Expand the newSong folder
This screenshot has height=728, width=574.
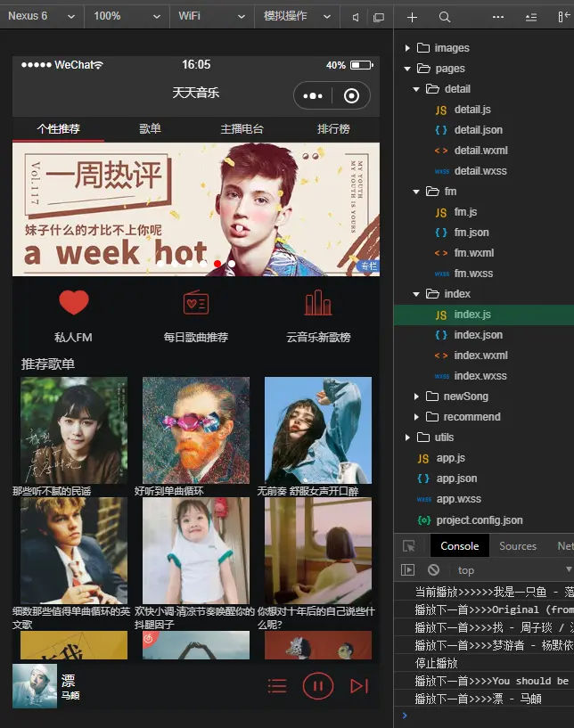(x=416, y=397)
